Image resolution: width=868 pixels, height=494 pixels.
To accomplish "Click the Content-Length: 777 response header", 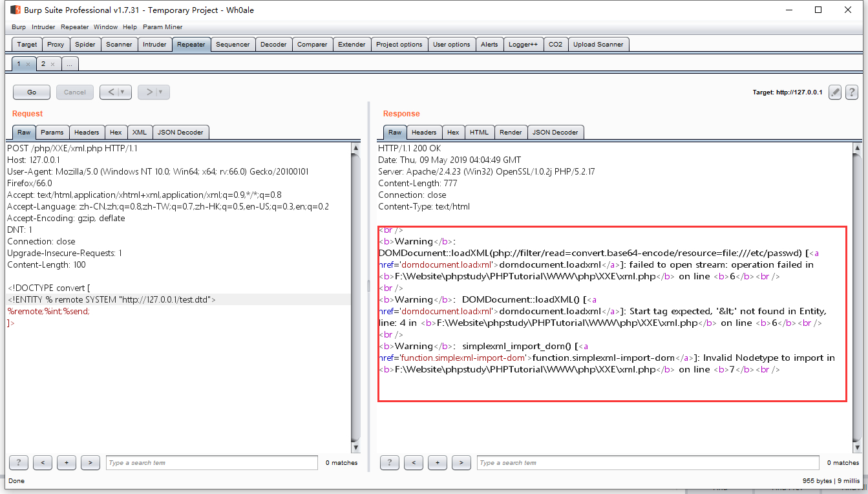I will (x=419, y=183).
